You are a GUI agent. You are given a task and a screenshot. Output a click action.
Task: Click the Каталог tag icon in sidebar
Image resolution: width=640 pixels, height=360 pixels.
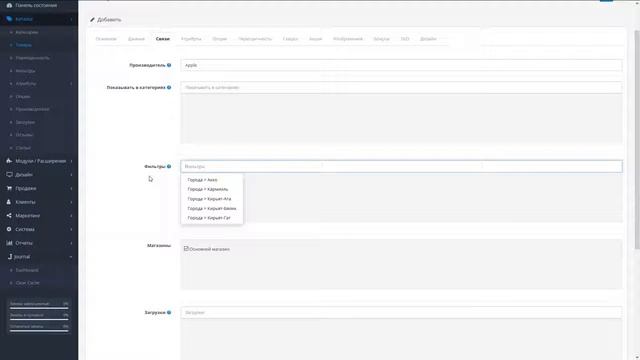click(x=9, y=19)
